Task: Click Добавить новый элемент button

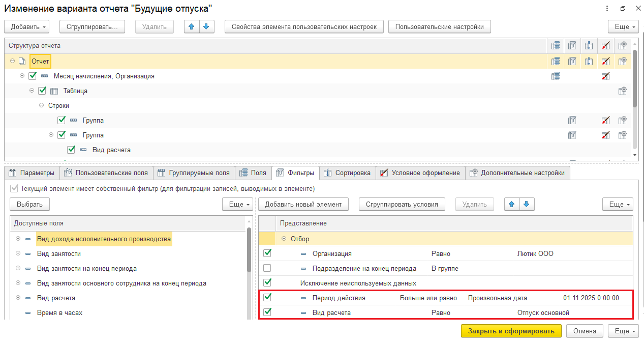Action: click(x=303, y=204)
